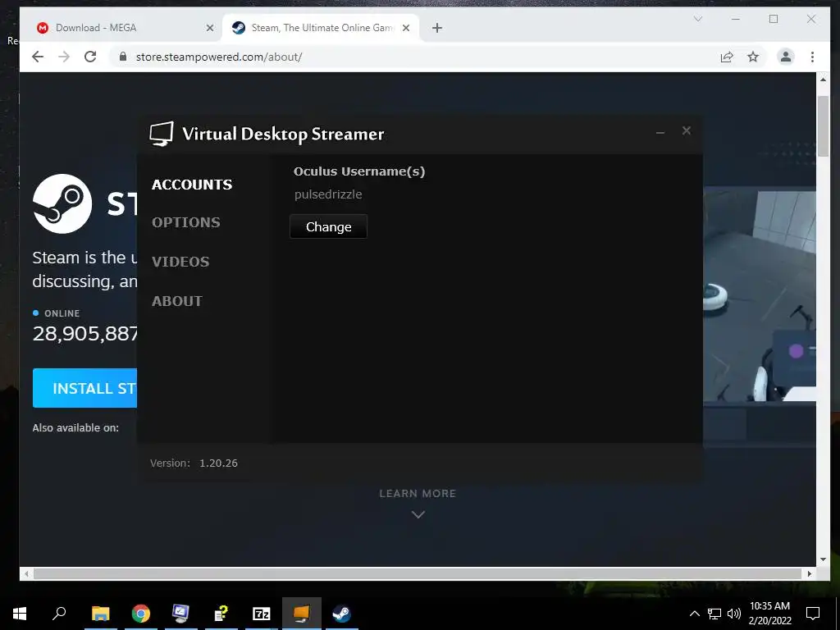Screen dimensions: 840x630
Task: Open Chrome's three-dot menu
Action: tap(812, 57)
